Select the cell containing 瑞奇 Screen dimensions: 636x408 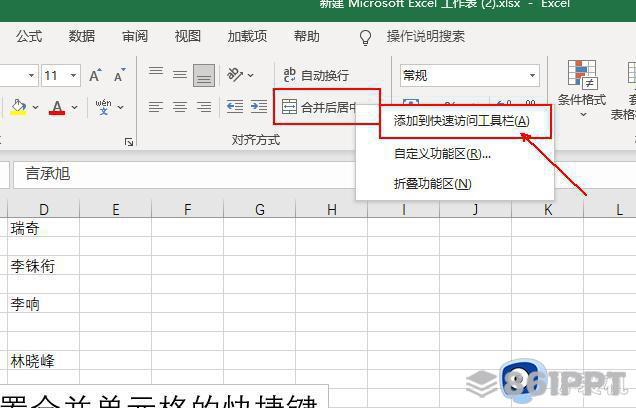point(44,228)
